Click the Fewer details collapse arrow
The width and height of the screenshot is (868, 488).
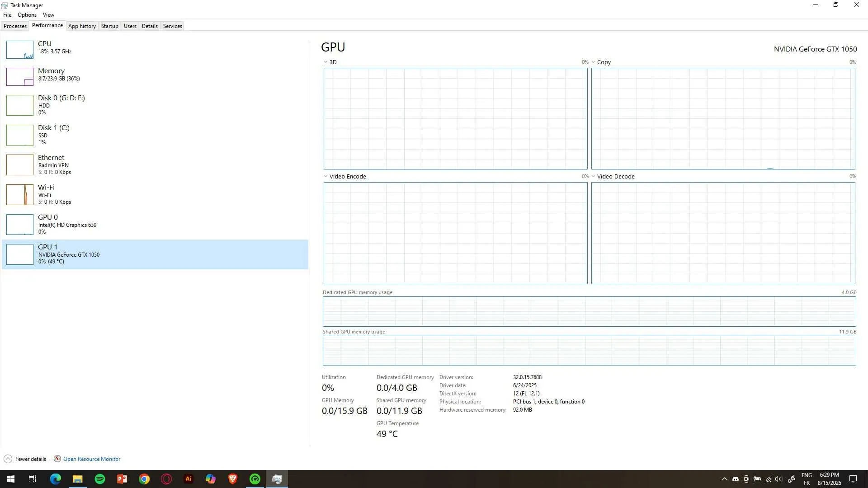pyautogui.click(x=8, y=459)
